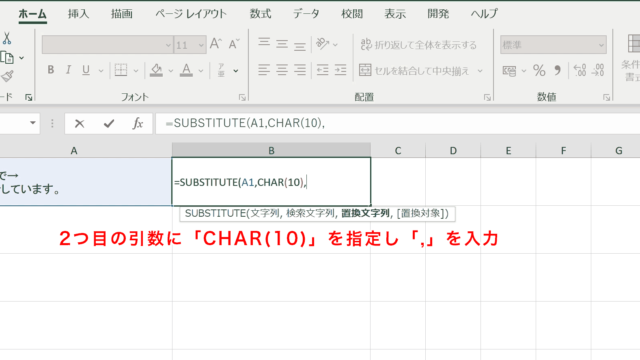640x360 pixels.
Task: Open the フォント group dialog launcher
Action: click(x=242, y=97)
